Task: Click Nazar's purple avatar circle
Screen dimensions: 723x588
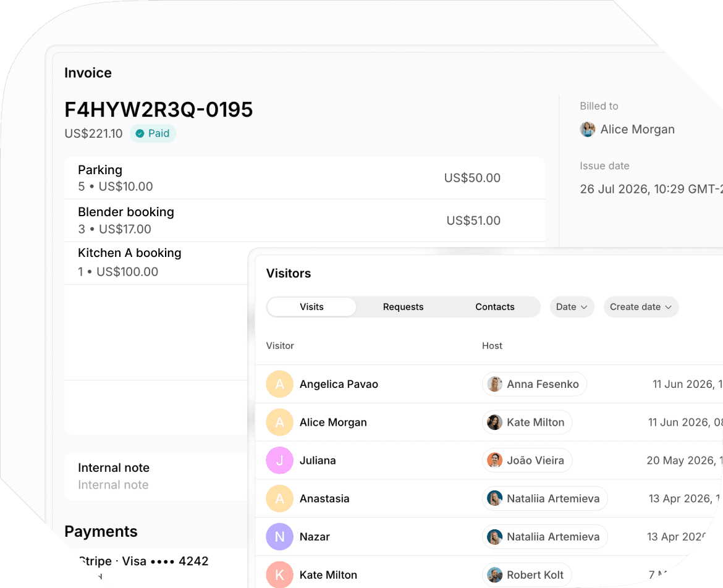Action: click(x=279, y=537)
